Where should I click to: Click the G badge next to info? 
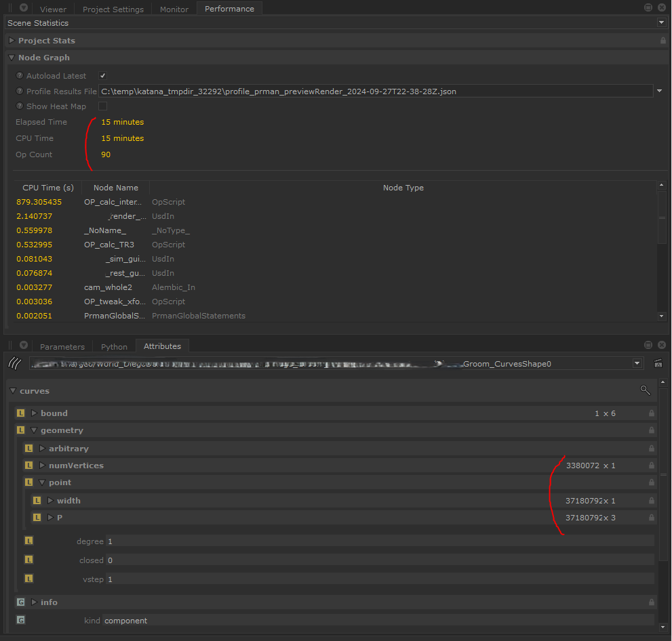(20, 602)
